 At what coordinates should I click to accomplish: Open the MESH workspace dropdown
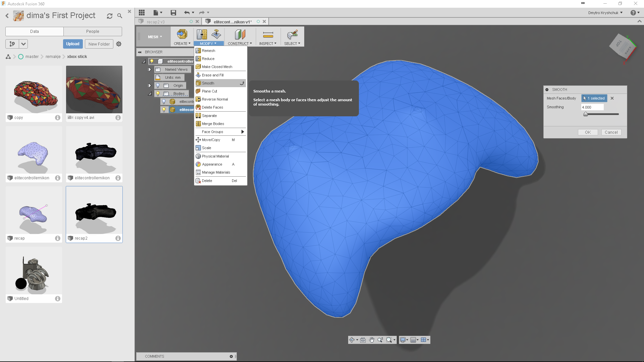155,37
